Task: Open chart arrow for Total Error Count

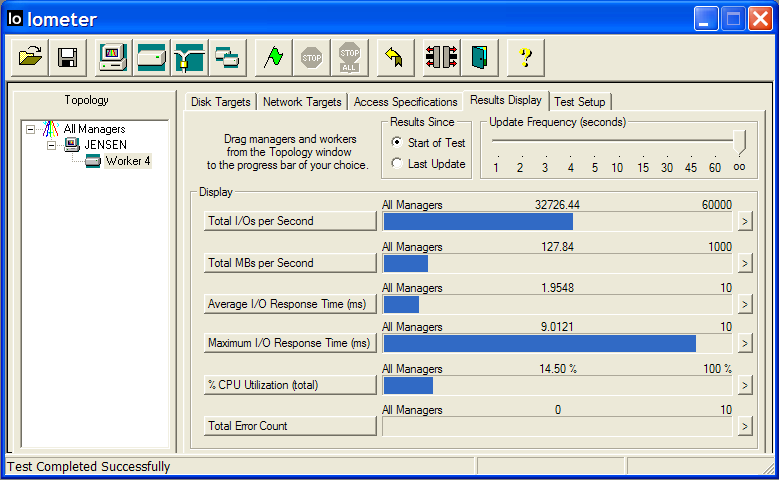Action: pyautogui.click(x=744, y=426)
